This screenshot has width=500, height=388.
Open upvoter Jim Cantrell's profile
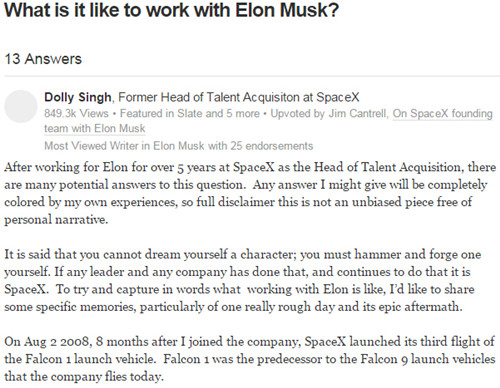pyautogui.click(x=359, y=113)
